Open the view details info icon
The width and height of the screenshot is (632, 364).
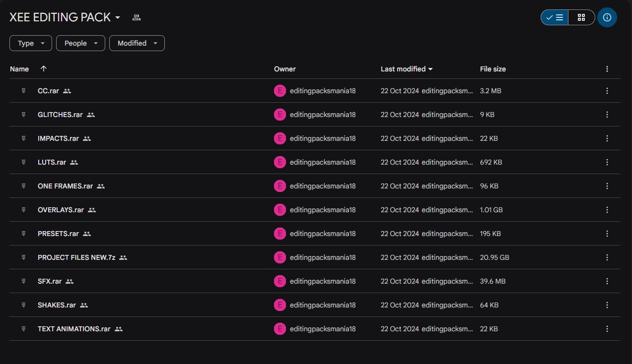tap(607, 17)
